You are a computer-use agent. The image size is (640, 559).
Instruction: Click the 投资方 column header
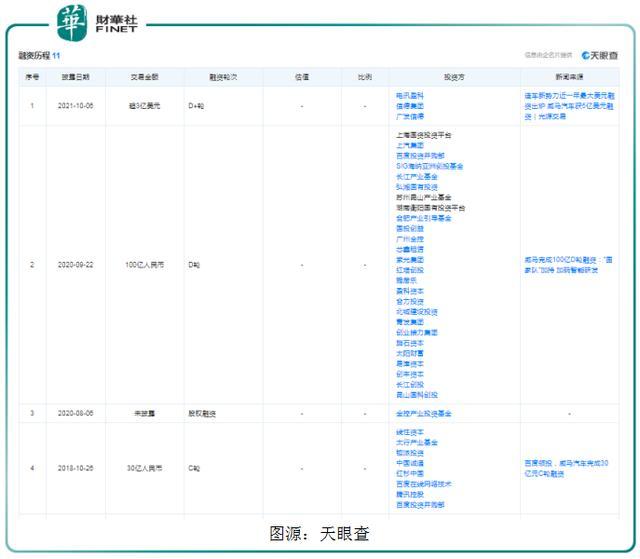click(454, 77)
